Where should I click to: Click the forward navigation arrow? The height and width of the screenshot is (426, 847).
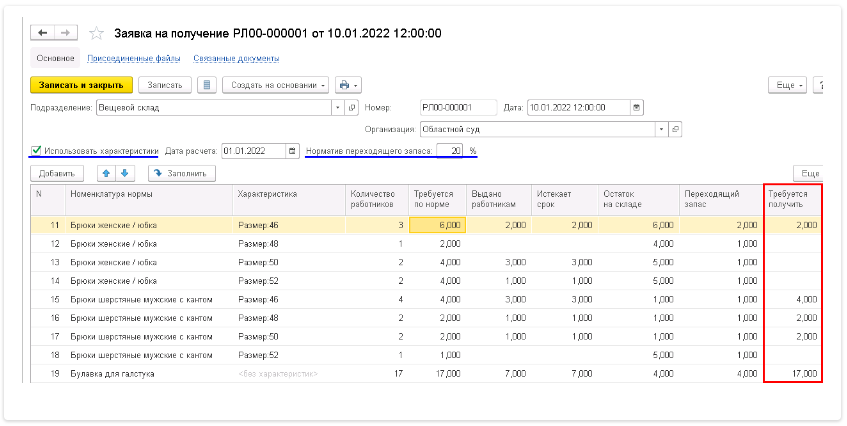[65, 33]
